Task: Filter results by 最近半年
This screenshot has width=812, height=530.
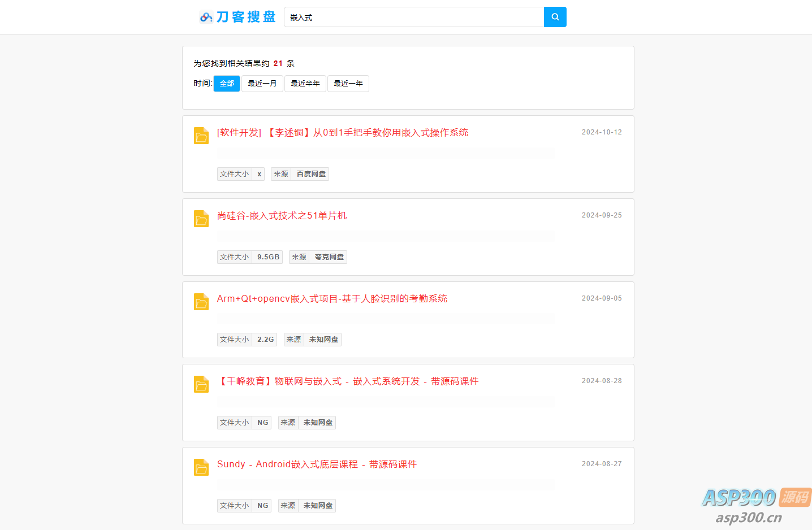Action: [x=305, y=84]
